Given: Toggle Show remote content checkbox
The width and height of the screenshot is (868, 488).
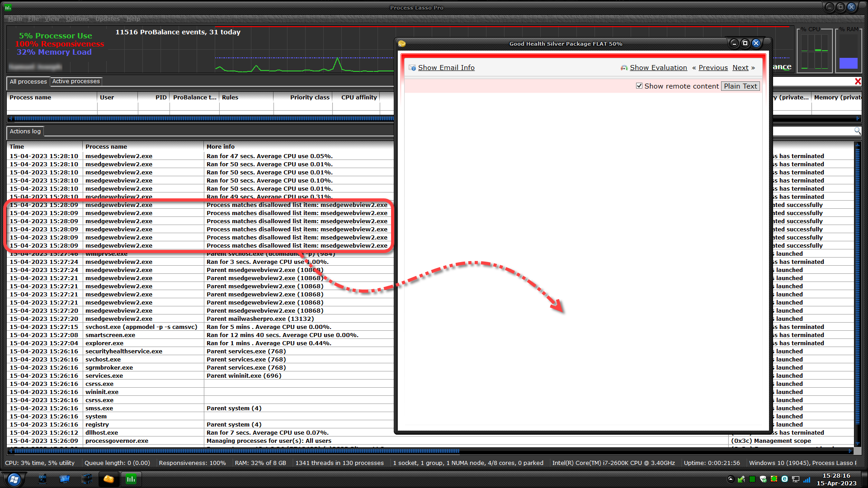Looking at the screenshot, I should click(x=639, y=86).
